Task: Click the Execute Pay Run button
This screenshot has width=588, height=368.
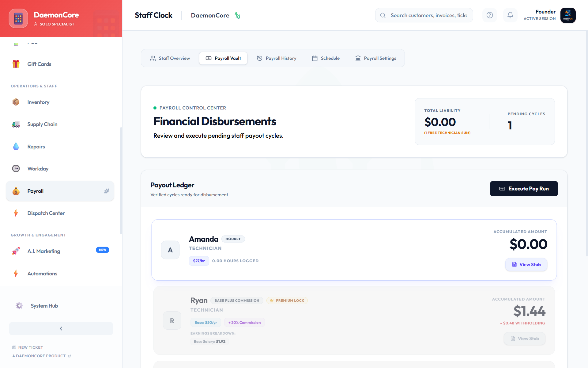Action: [524, 189]
